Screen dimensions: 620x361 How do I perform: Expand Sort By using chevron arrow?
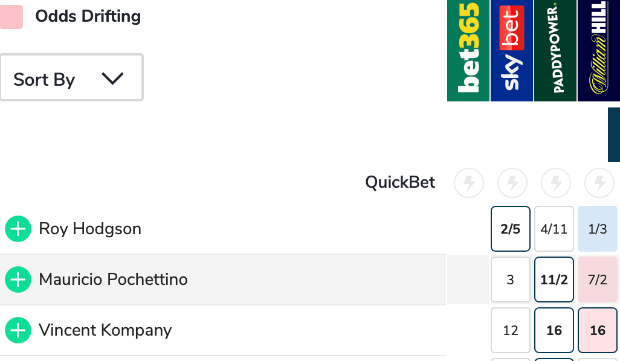point(113,78)
